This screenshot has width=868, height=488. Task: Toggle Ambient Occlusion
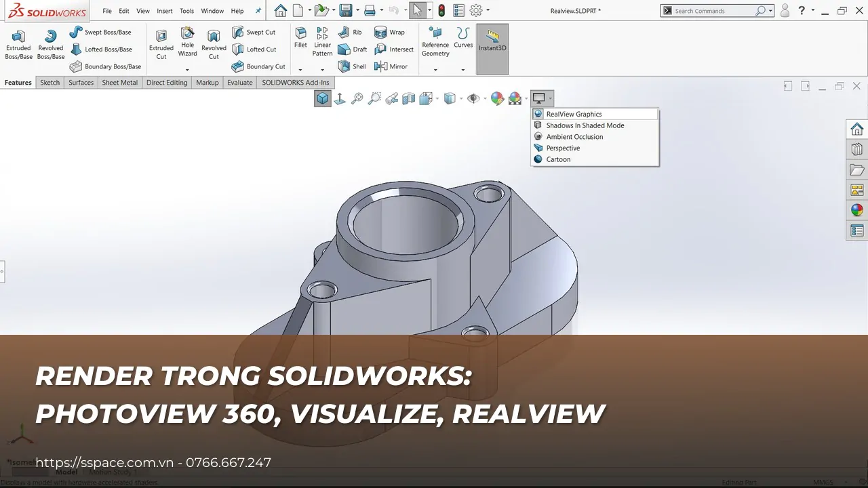point(595,137)
